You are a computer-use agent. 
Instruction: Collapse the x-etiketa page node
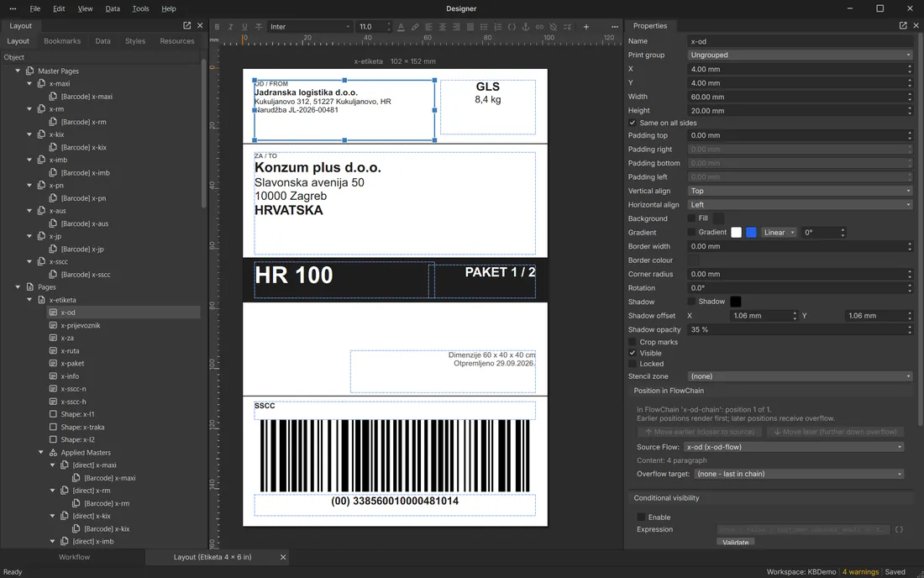[29, 300]
